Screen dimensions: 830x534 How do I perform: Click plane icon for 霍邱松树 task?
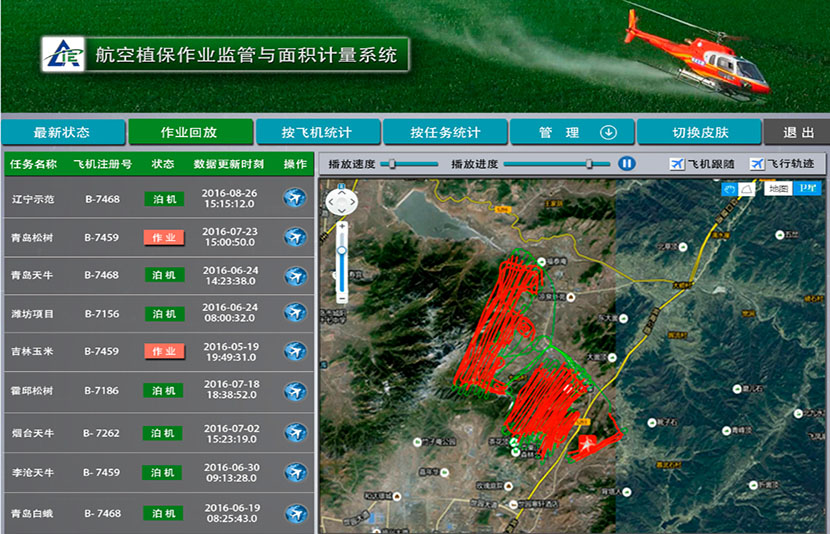click(x=295, y=390)
